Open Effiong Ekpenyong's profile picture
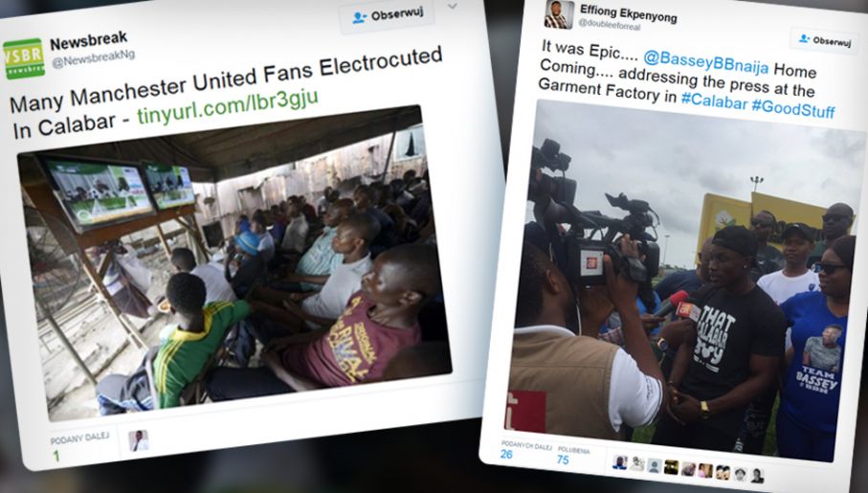This screenshot has width=868, height=493. coord(558,14)
